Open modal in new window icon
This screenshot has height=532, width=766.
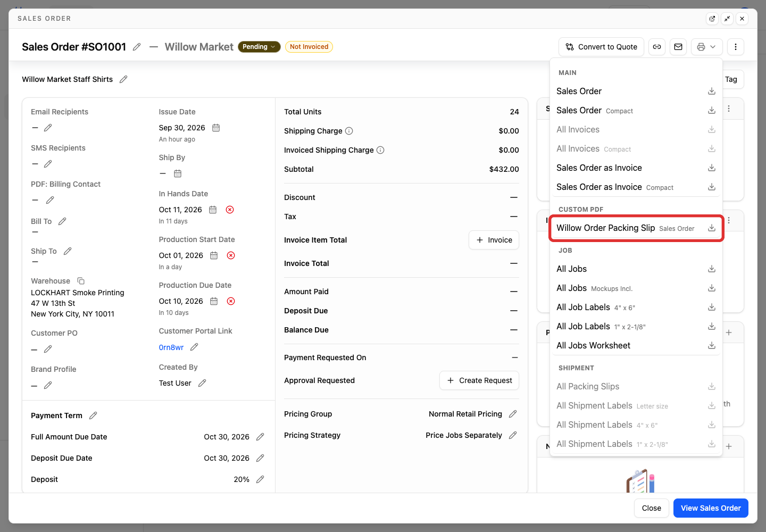click(x=712, y=19)
